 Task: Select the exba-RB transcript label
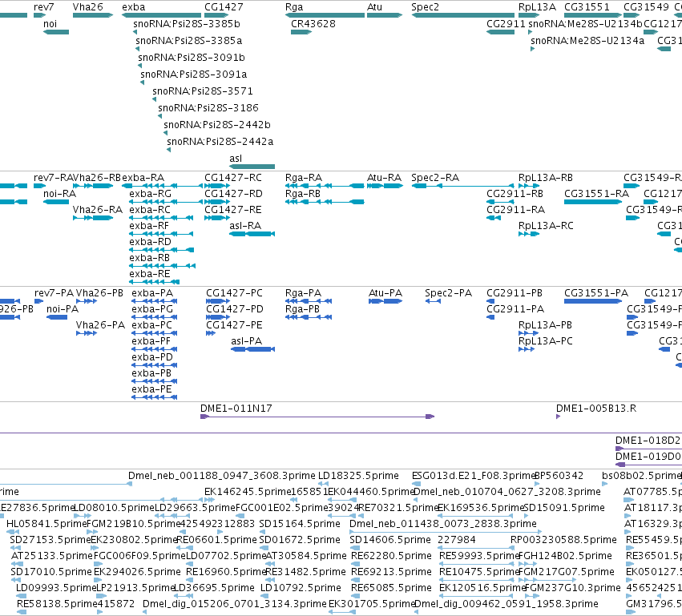click(x=149, y=258)
